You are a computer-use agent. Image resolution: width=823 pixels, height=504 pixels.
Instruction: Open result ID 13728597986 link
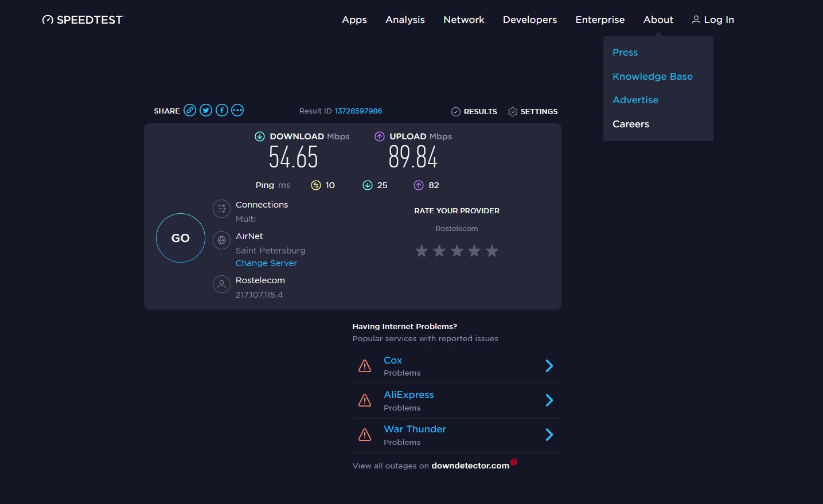click(x=358, y=111)
